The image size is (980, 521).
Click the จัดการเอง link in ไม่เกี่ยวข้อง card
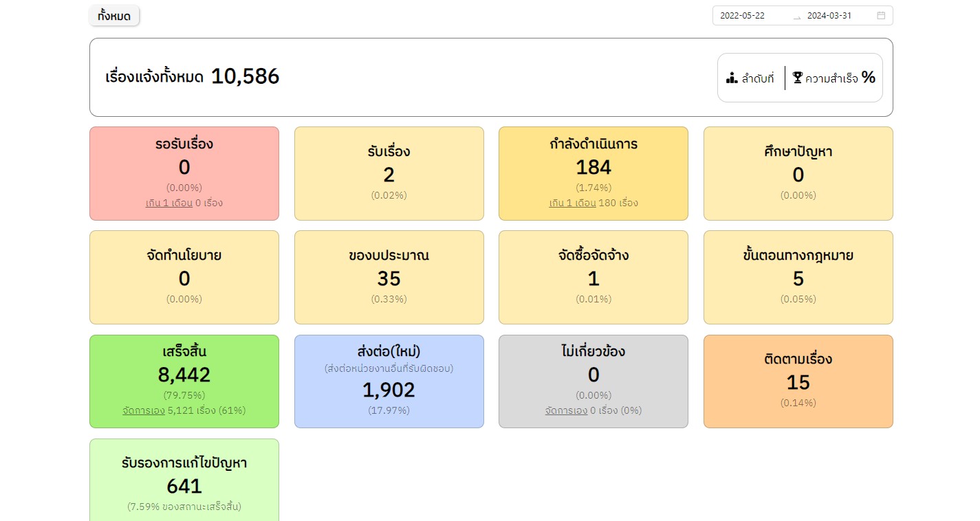(566, 410)
